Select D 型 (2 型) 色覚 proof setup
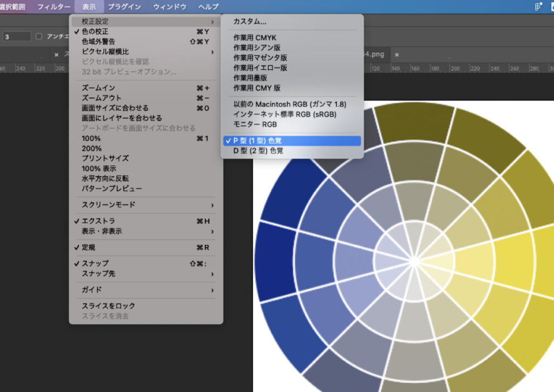 pyautogui.click(x=258, y=151)
